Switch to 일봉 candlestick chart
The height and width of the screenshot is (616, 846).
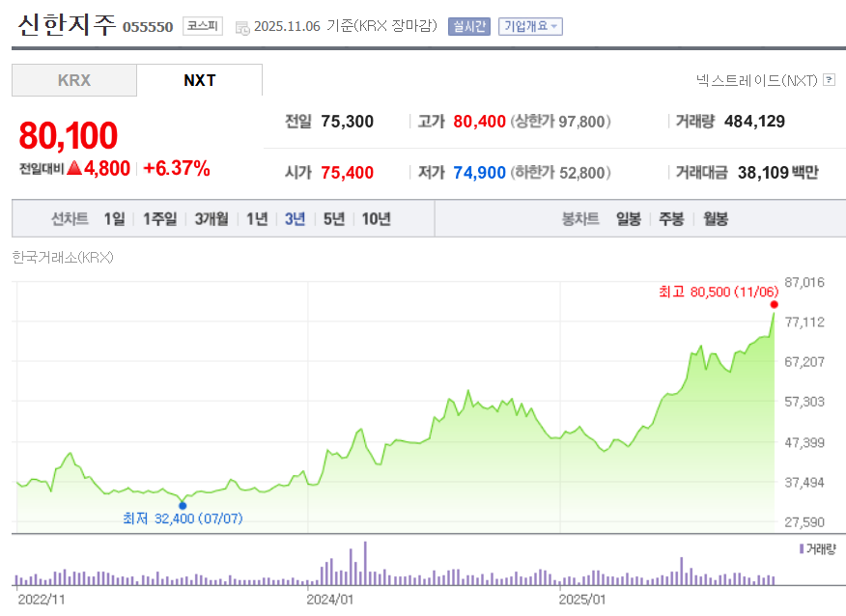point(629,218)
